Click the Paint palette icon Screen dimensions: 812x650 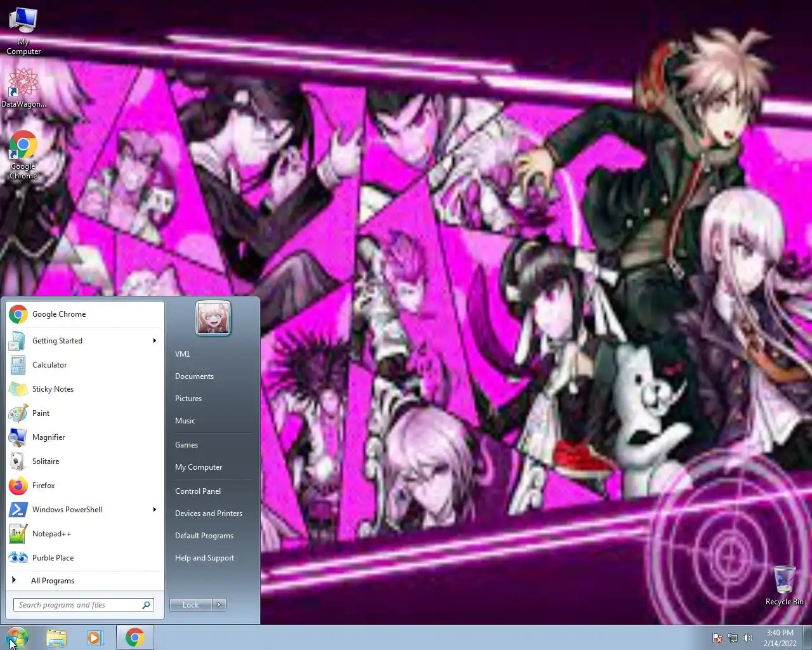pos(18,413)
